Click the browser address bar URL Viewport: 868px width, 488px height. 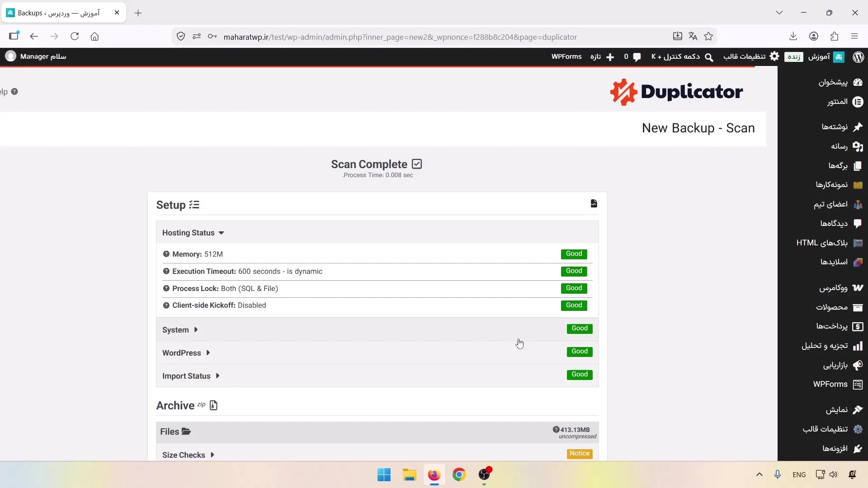tap(400, 37)
